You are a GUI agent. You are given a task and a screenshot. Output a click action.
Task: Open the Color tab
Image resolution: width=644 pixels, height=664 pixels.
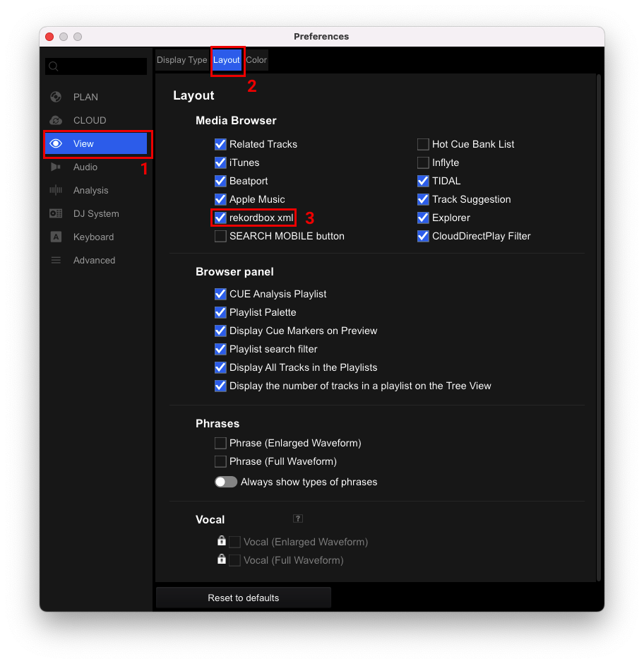[256, 60]
